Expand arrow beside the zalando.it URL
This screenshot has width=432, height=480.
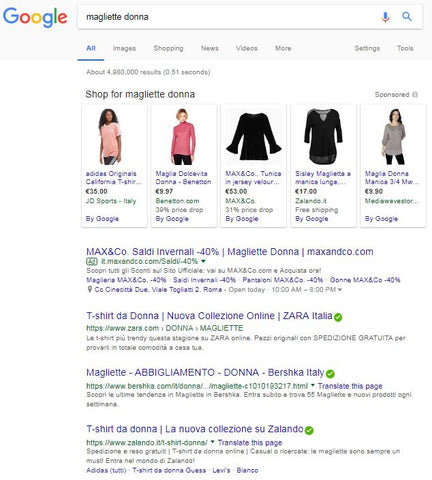coord(212,442)
